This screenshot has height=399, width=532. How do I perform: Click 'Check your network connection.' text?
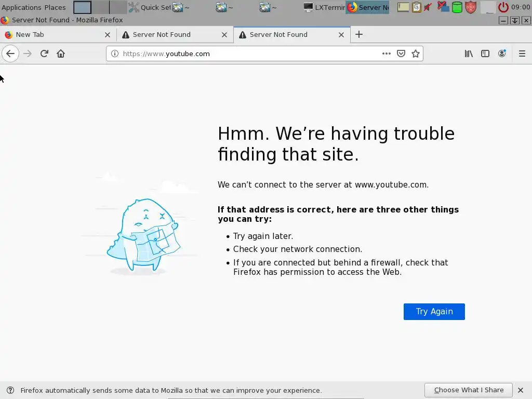298,249
